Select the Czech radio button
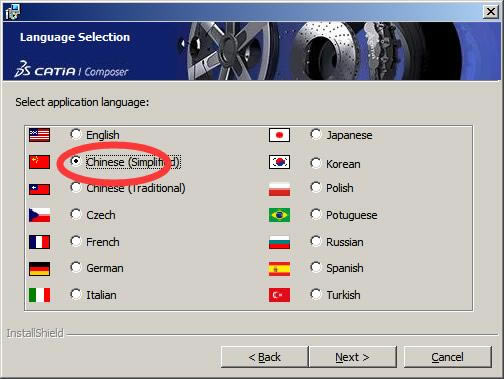The width and height of the screenshot is (504, 379). 76,214
